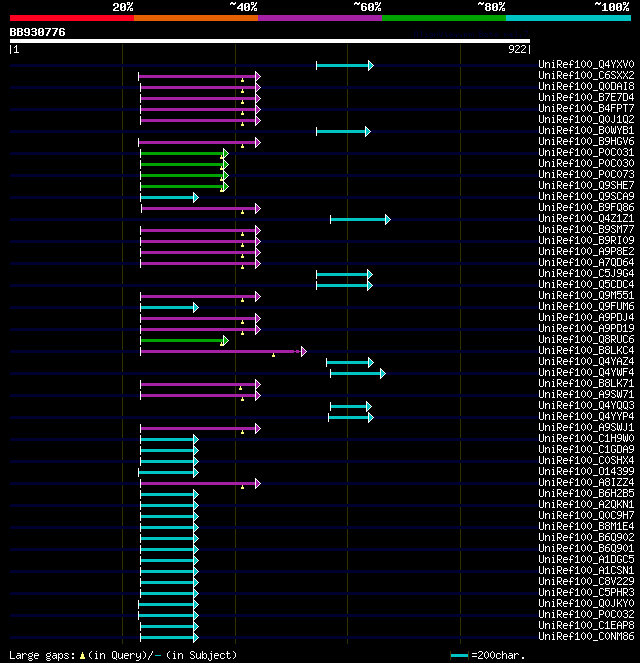Image resolution: width=640 pixels, height=663 pixels.
Task: Click the query end position 922
Action: point(517,49)
